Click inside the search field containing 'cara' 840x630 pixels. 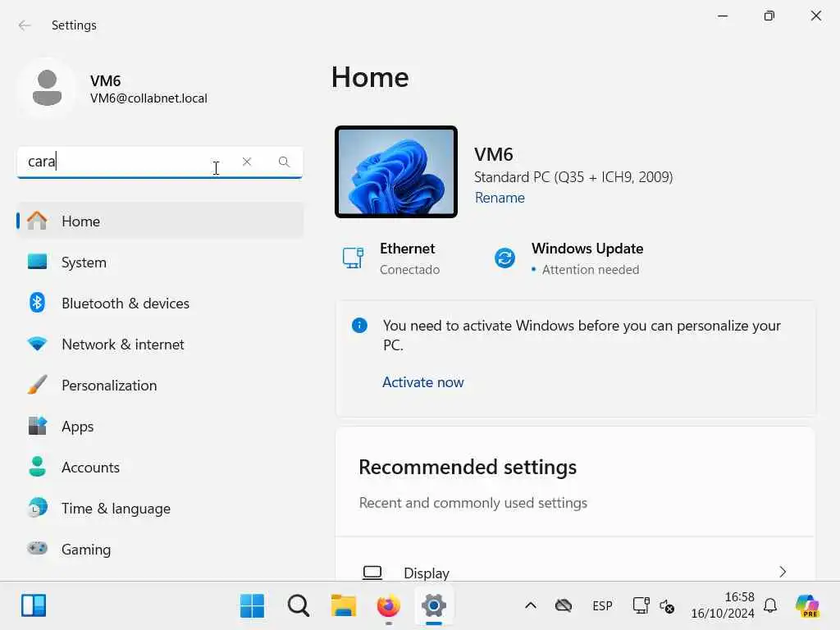160,162
